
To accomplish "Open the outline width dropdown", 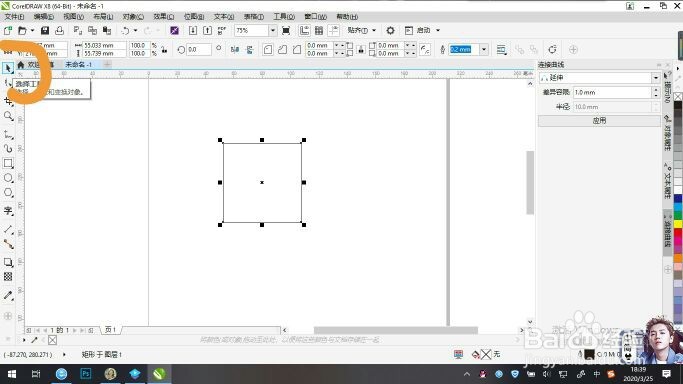I will pos(484,49).
